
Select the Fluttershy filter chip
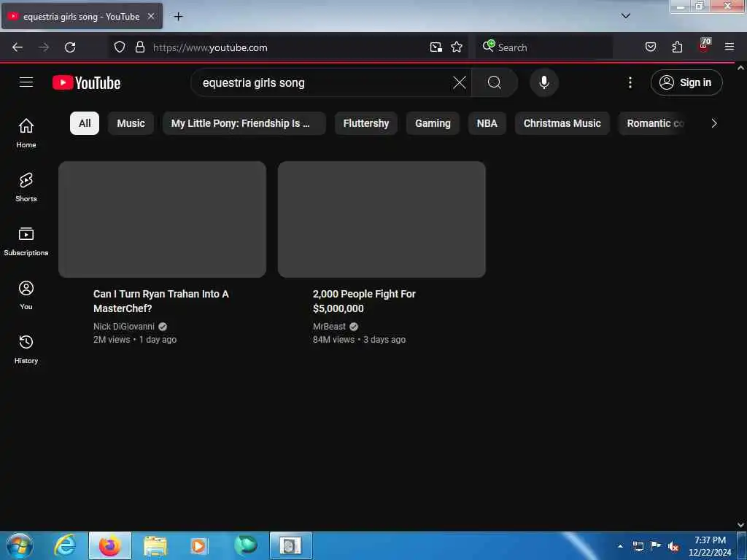366,123
